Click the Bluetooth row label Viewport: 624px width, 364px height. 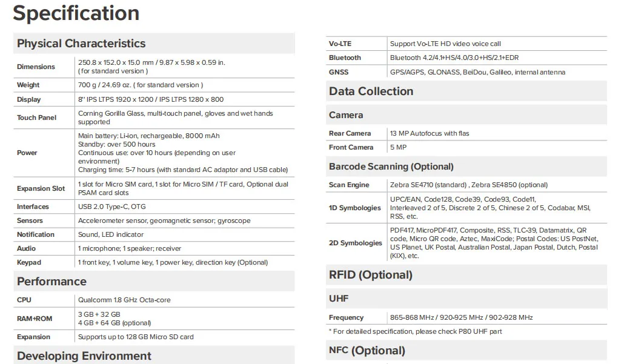(345, 58)
